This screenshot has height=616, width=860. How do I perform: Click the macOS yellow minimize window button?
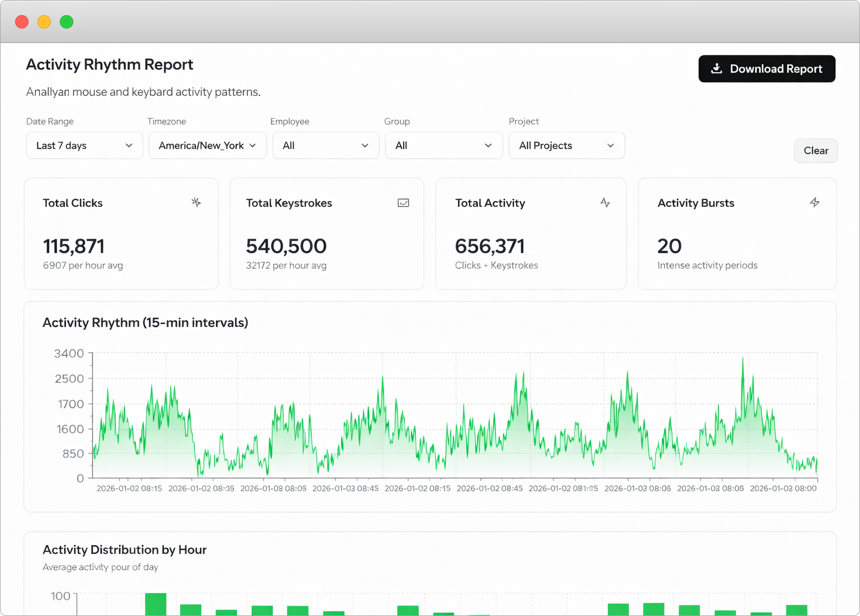[x=44, y=22]
